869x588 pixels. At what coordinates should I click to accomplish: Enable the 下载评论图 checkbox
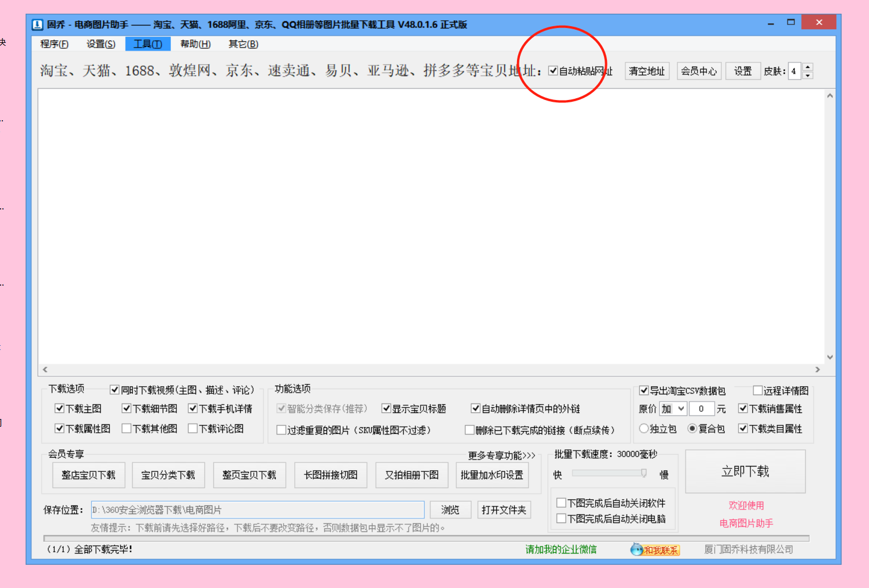pos(193,429)
